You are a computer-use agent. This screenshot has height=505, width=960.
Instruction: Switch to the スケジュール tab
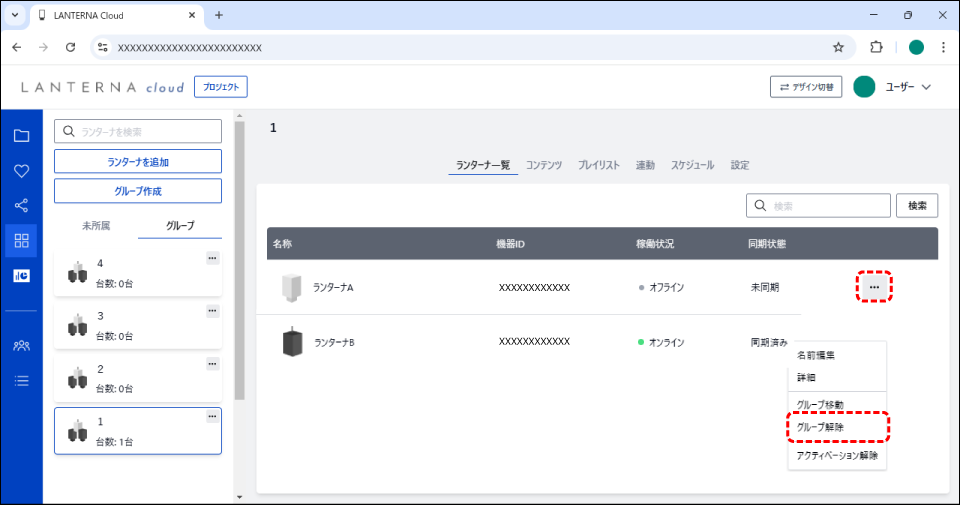pyautogui.click(x=692, y=165)
